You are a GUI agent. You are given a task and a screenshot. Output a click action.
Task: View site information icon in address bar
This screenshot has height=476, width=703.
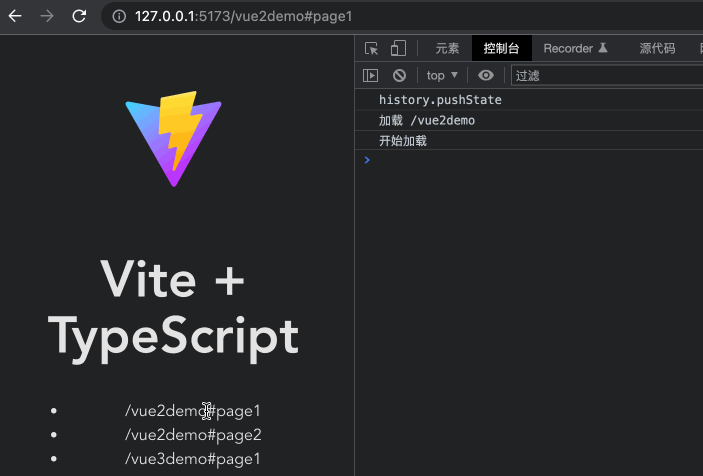pyautogui.click(x=119, y=17)
